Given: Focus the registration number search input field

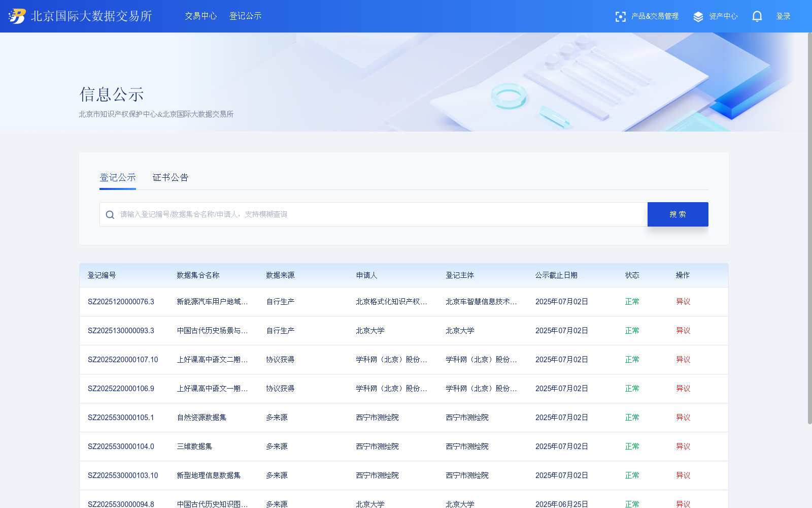Looking at the screenshot, I should coord(374,214).
